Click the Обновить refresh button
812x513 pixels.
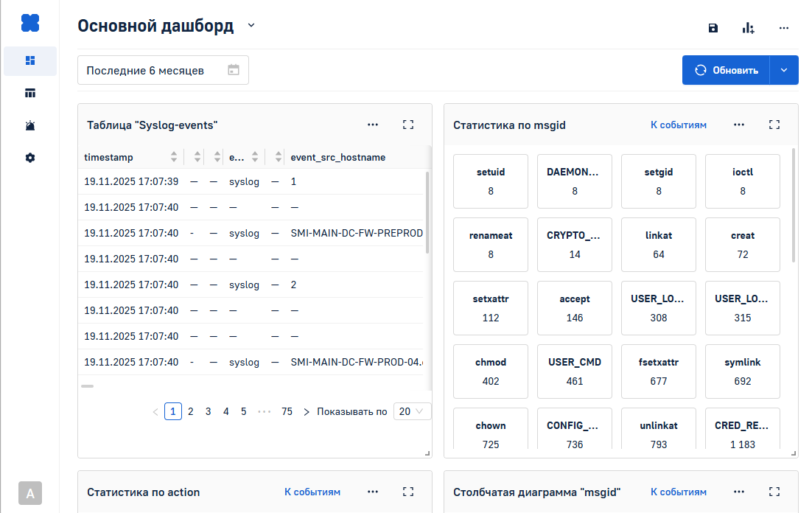pos(726,70)
